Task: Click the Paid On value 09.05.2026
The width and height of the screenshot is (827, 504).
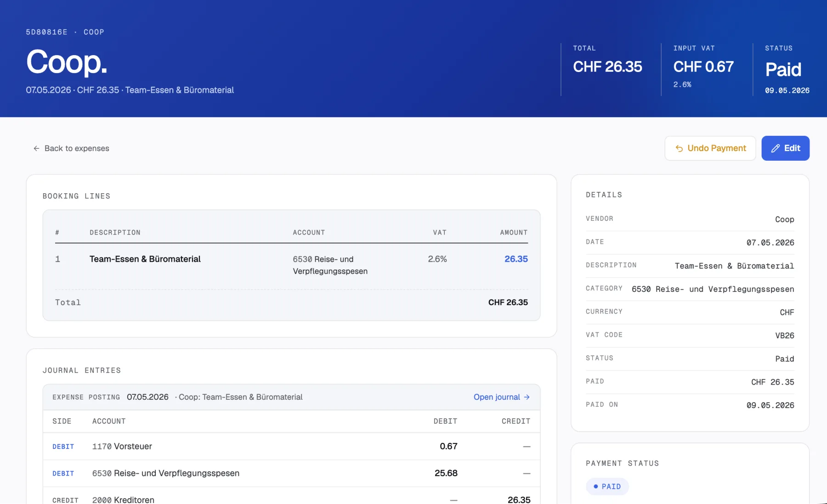Action: pos(770,405)
